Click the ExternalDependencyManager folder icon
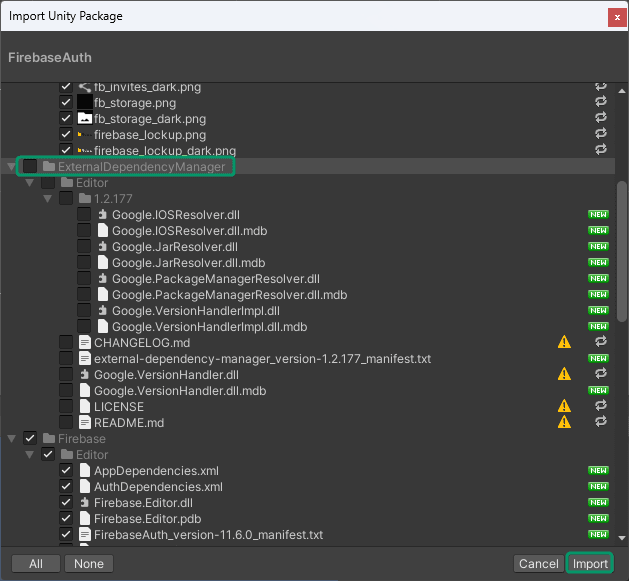The height and width of the screenshot is (581, 629). point(49,167)
